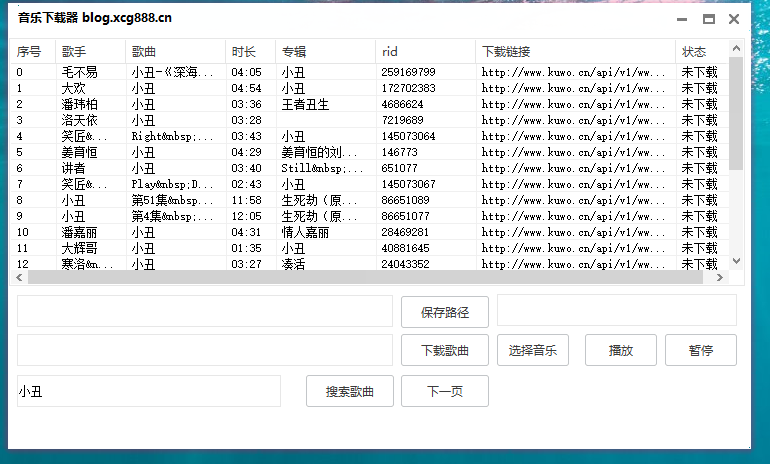This screenshot has height=464, width=770.
Task: Sort by 时长 column header
Action: (x=250, y=52)
